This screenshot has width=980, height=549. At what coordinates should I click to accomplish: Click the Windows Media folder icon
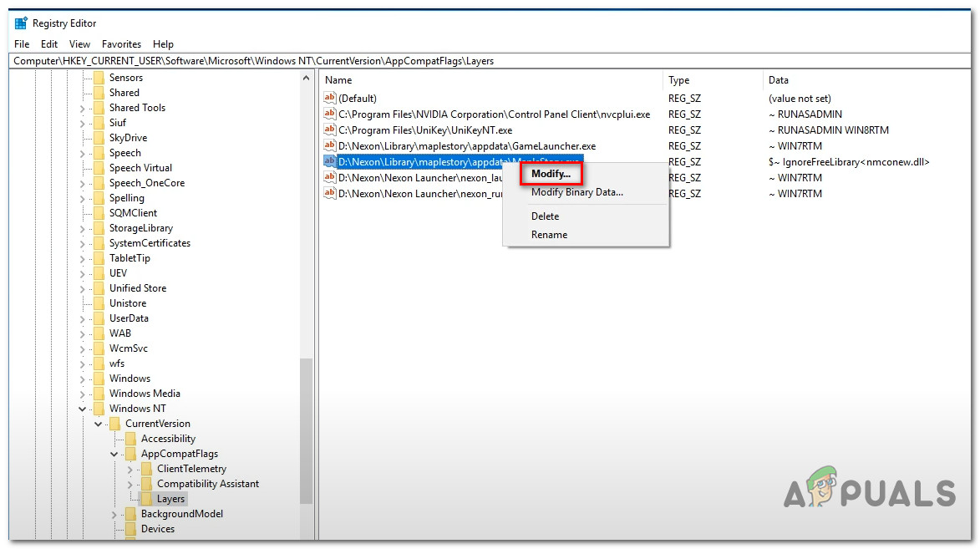(99, 394)
